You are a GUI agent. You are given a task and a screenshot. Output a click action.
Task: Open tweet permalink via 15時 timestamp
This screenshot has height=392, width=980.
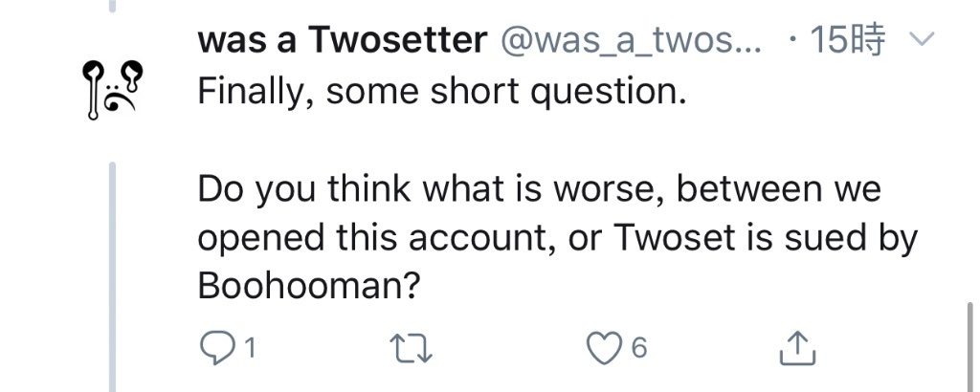[848, 39]
